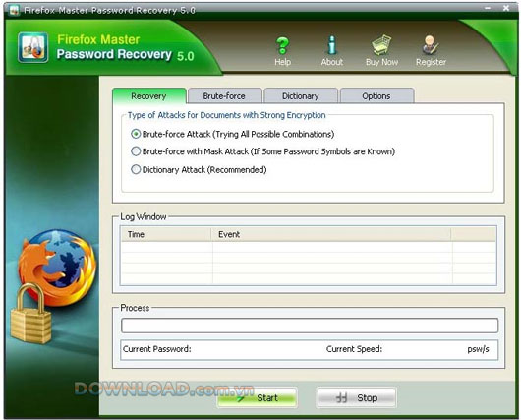Start the password recovery
This screenshot has height=420, width=521.
(x=258, y=397)
